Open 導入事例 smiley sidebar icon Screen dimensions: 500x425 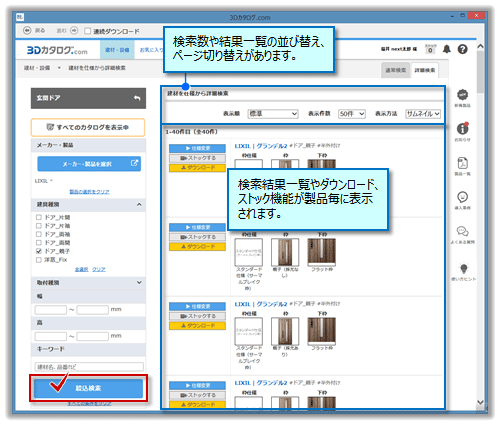(462, 197)
